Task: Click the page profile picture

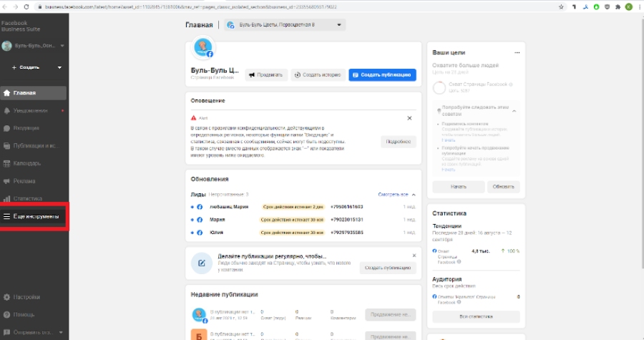Action: [x=203, y=48]
